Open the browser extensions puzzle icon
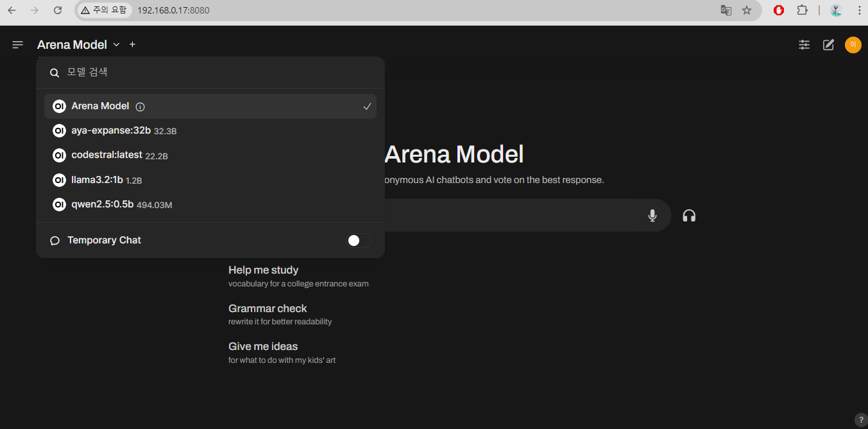868x429 pixels. pos(802,10)
